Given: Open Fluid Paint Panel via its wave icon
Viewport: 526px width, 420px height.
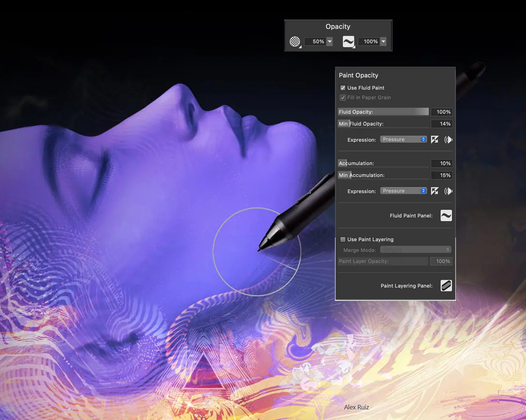Looking at the screenshot, I should click(x=446, y=216).
